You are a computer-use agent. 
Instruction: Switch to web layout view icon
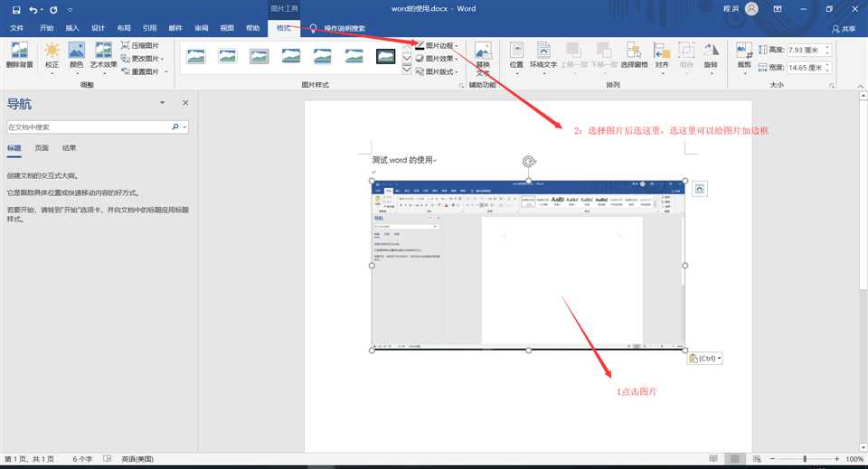[757, 459]
